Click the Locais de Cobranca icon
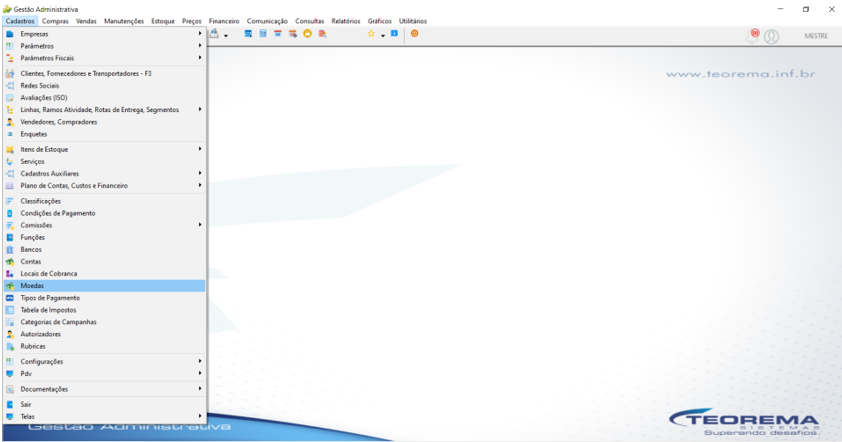Viewport: 842px width, 442px height. (10, 274)
